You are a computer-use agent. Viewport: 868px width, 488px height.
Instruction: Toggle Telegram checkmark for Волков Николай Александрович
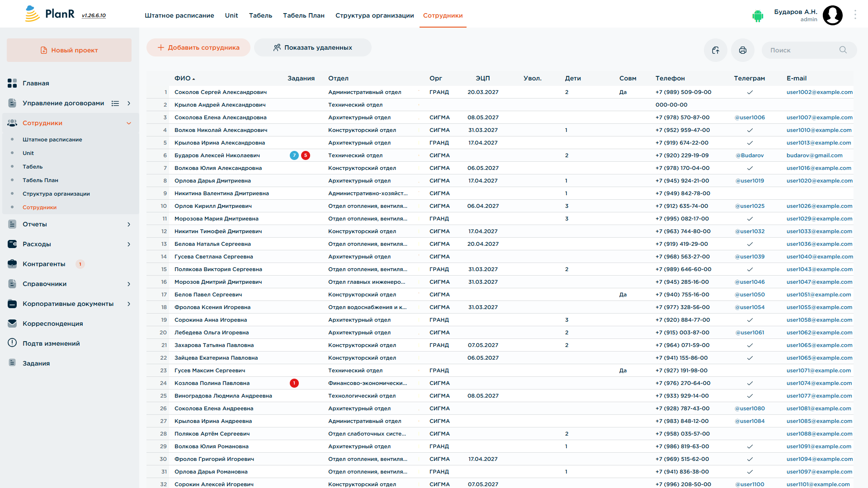750,130
